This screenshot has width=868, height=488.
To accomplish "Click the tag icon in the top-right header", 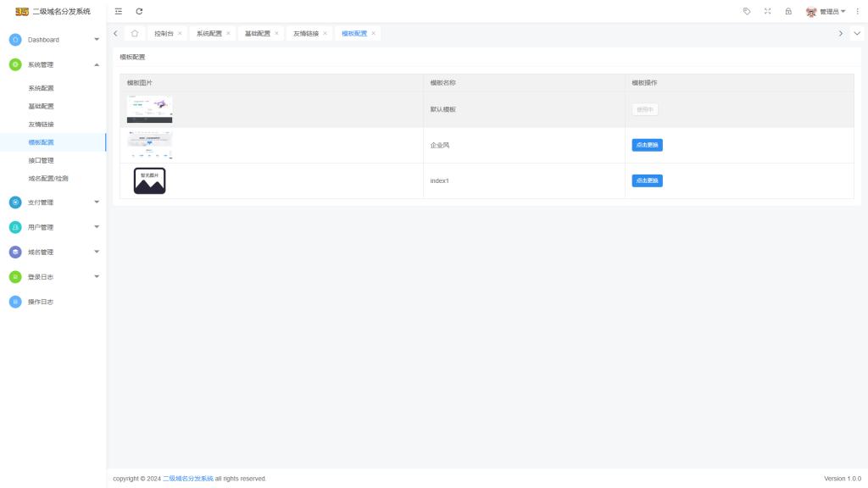I will [x=747, y=11].
